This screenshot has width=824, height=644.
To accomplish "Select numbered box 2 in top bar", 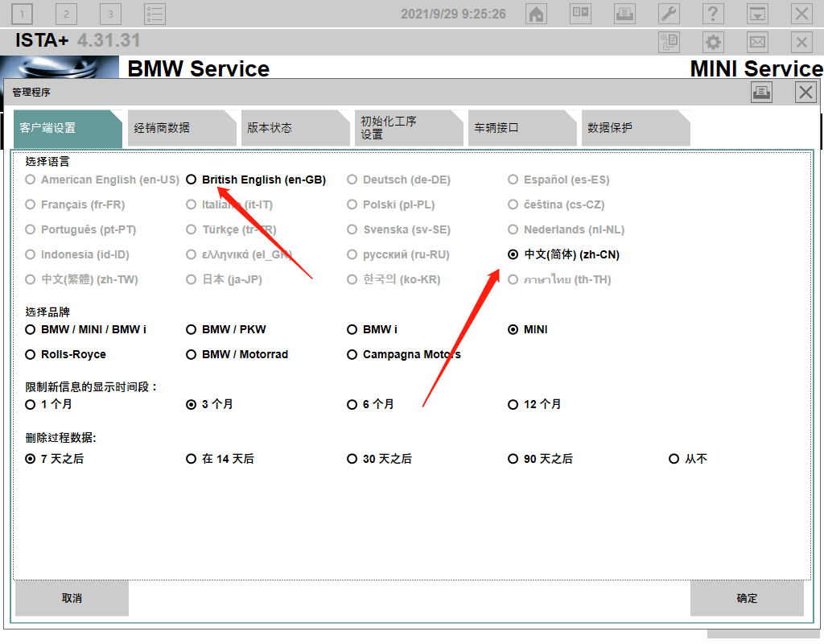I will tap(66, 14).
